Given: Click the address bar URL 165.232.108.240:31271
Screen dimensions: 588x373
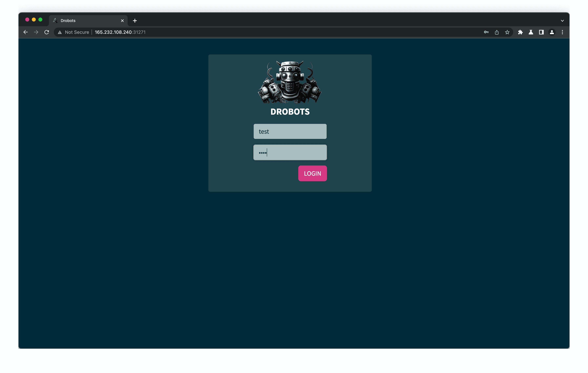Looking at the screenshot, I should (x=120, y=32).
